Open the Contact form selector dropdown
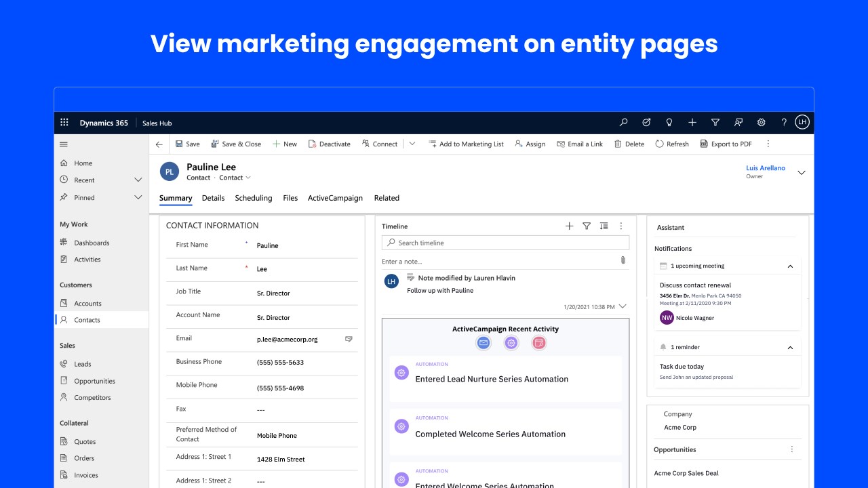 (x=235, y=178)
